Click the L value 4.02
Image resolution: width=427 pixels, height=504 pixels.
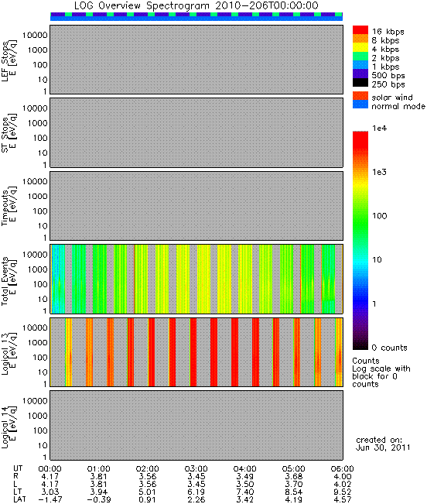click(343, 485)
